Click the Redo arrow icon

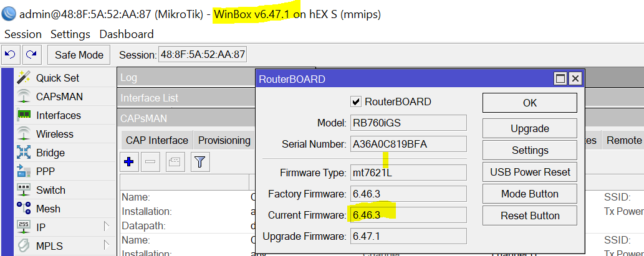click(32, 55)
